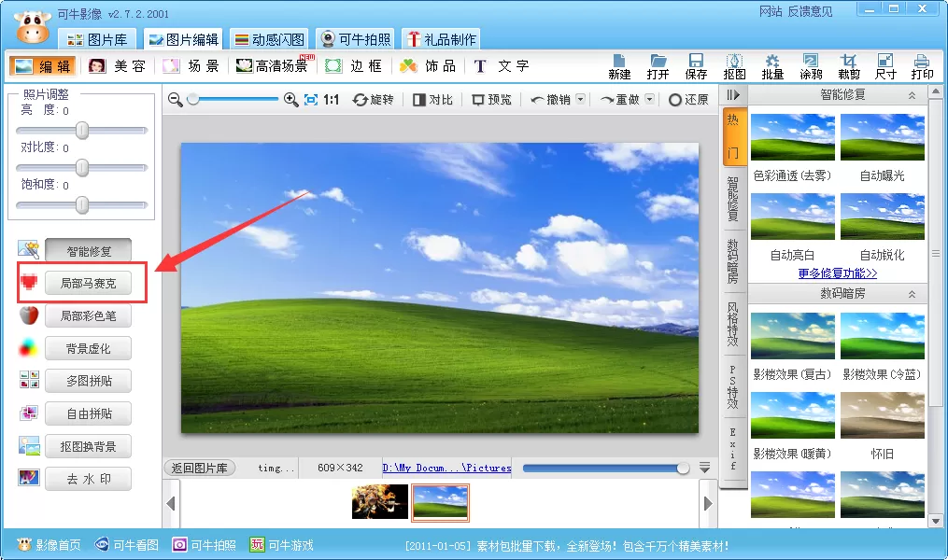Apply the 色彩通透(去雾) effect thumbnail
The image size is (948, 560).
click(x=793, y=137)
